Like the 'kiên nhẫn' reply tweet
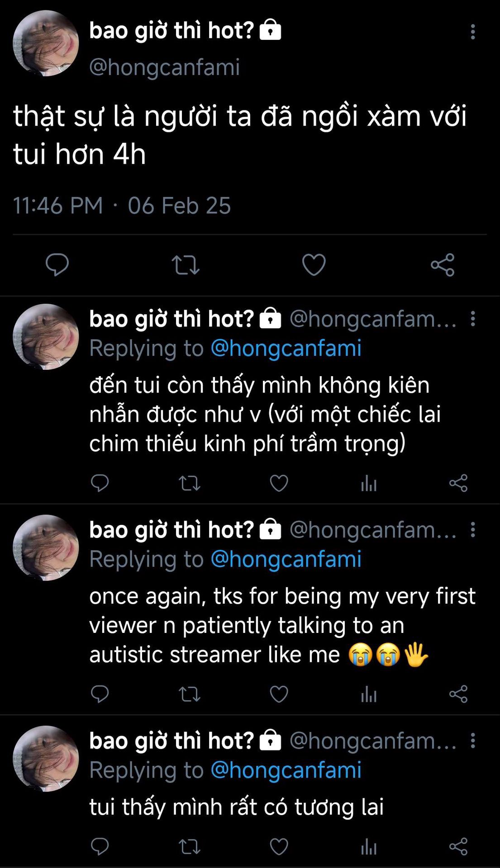Screen dimensions: 500x868 [x=279, y=483]
